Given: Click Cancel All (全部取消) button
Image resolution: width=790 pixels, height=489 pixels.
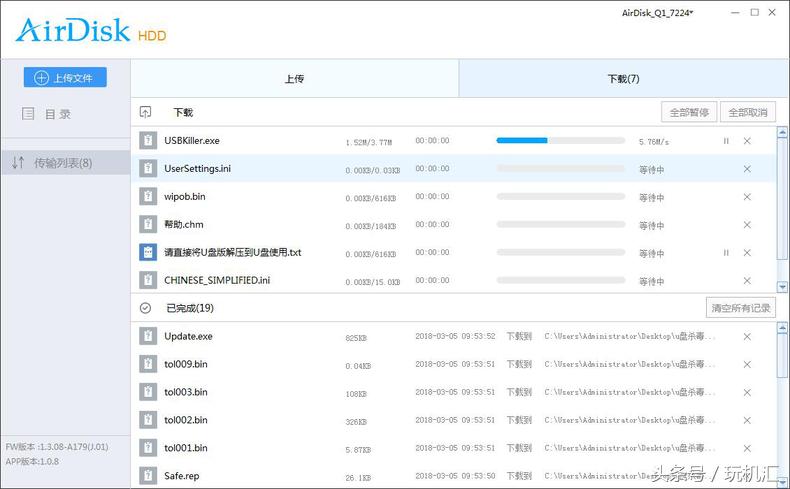Looking at the screenshot, I should pos(748,112).
